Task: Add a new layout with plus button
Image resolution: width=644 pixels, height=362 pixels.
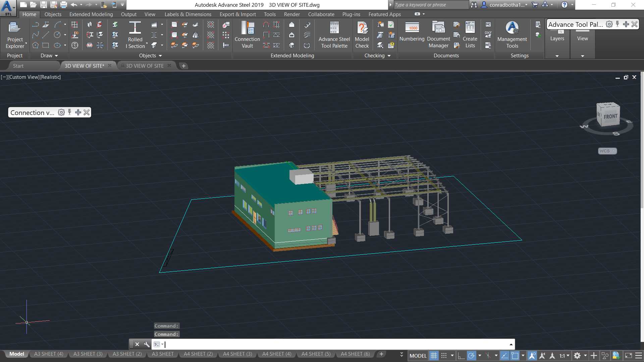Action: 381,354
